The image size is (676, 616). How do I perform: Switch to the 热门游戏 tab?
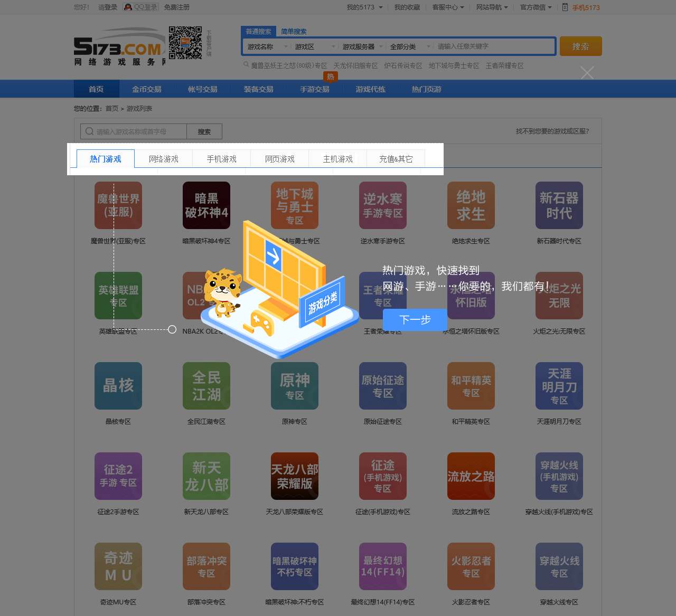[106, 159]
